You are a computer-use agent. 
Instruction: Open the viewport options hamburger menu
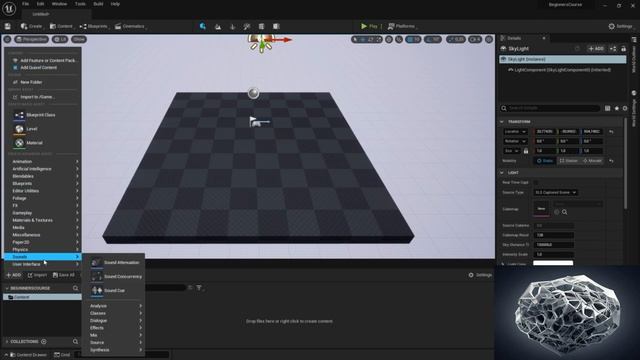coord(7,39)
